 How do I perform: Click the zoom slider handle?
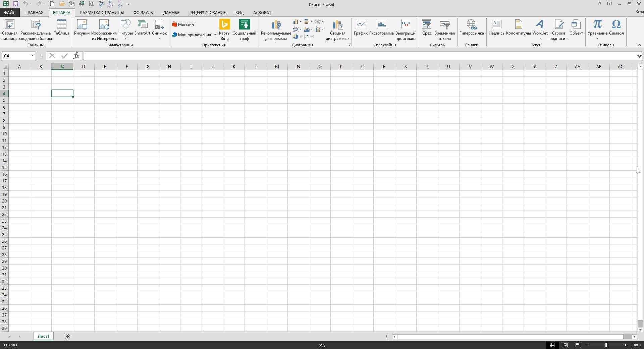pyautogui.click(x=606, y=345)
